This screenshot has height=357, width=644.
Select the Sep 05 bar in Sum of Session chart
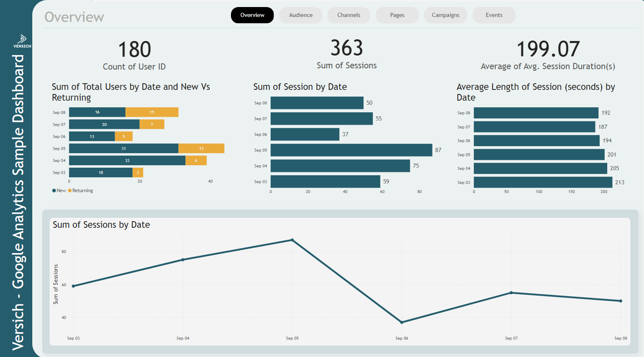point(352,150)
